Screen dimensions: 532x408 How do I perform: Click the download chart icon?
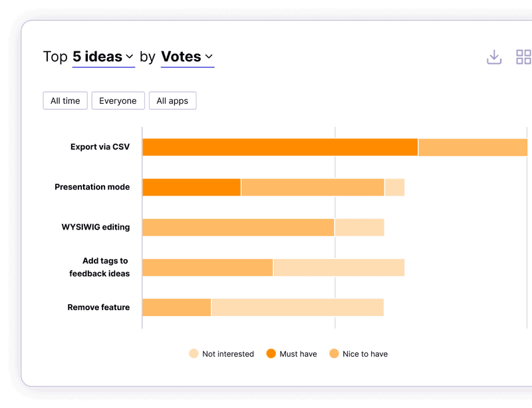(494, 57)
